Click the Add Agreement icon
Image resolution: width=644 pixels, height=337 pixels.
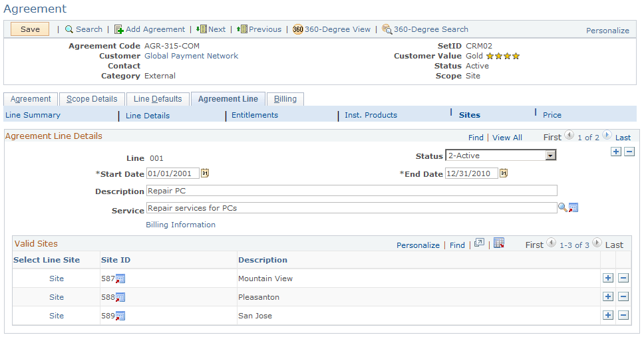tap(118, 29)
